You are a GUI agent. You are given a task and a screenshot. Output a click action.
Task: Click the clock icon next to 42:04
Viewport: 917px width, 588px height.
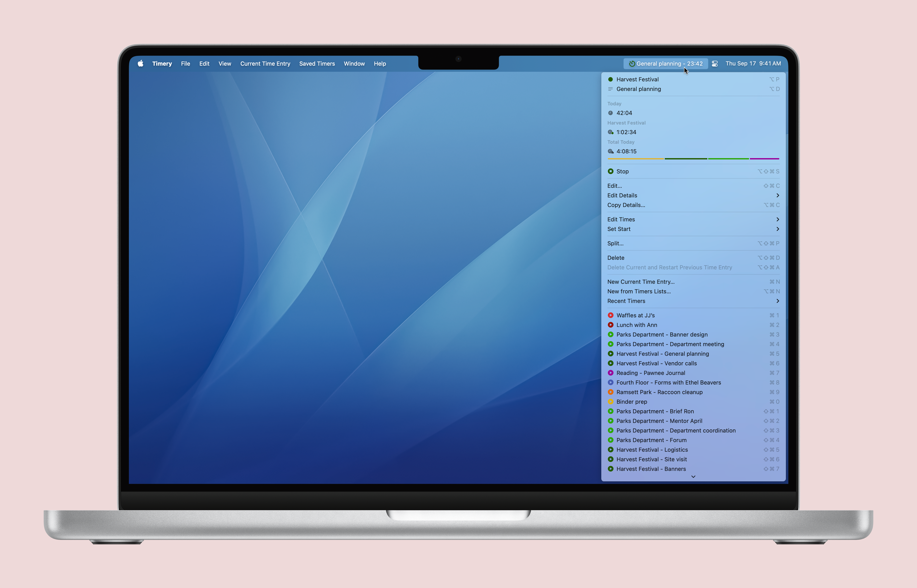(610, 113)
